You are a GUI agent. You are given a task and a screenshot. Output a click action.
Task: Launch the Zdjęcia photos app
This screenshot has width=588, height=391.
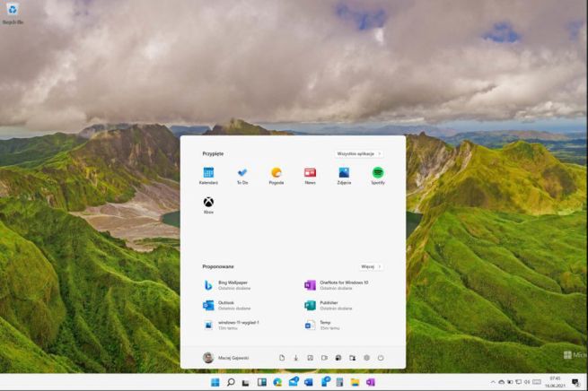click(x=344, y=176)
